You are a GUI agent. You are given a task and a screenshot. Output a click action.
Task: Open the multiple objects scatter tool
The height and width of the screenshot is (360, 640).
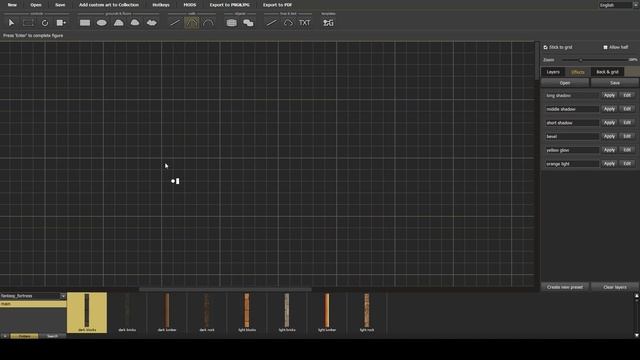click(x=248, y=23)
